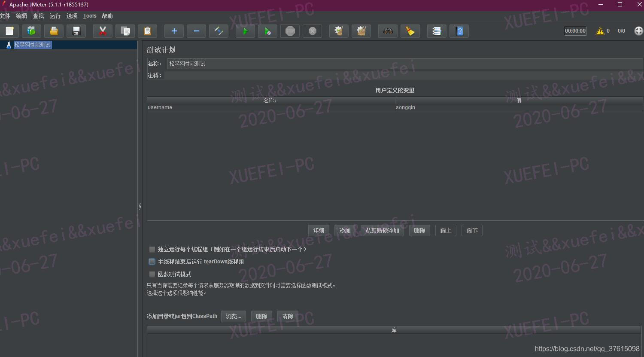This screenshot has height=357, width=644.
Task: Expand all nodes with plus icon
Action: click(174, 31)
